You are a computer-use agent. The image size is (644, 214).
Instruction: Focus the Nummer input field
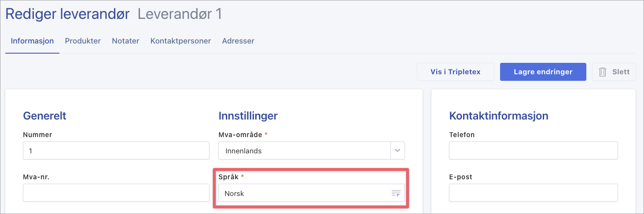pyautogui.click(x=116, y=151)
